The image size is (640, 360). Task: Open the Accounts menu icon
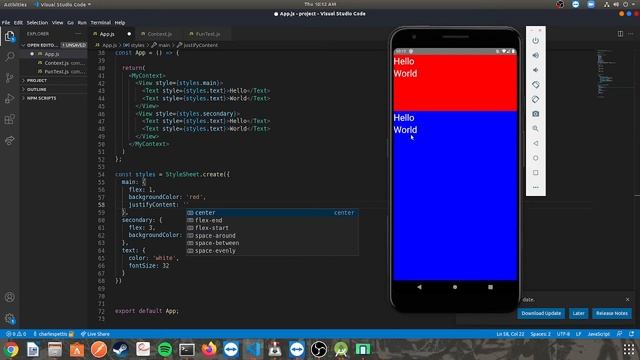pos(10,297)
